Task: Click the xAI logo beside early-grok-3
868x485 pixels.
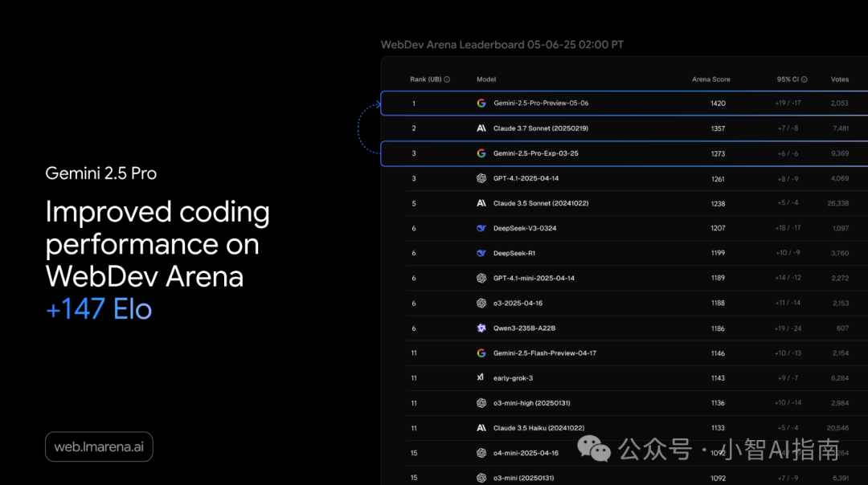Action: coord(481,377)
